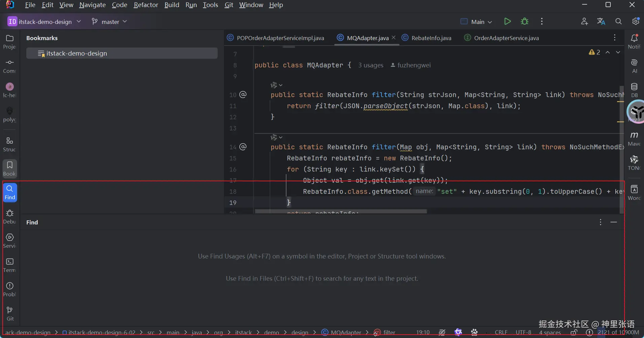Open the master branch dropdown
The height and width of the screenshot is (338, 644).
pos(109,22)
